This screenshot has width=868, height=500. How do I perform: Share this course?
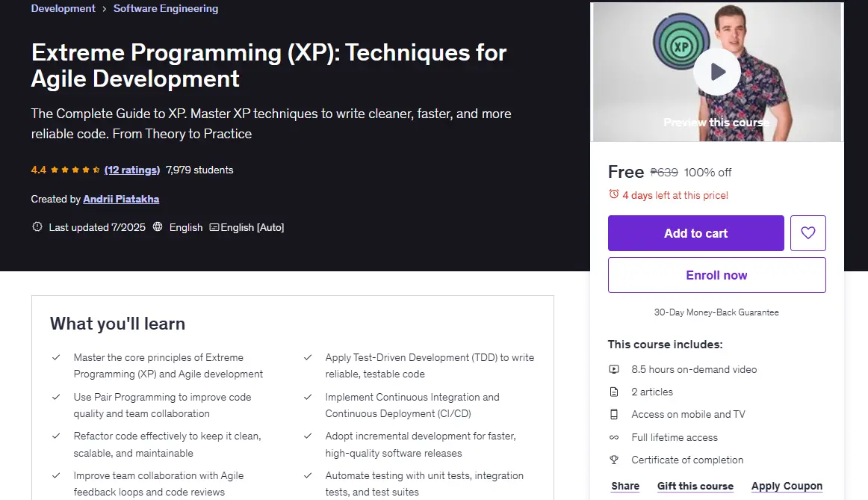point(625,486)
